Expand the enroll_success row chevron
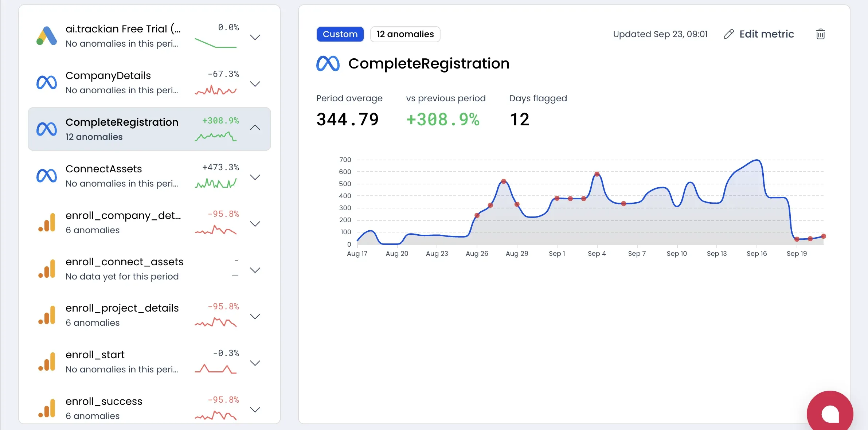The width and height of the screenshot is (868, 430). click(255, 410)
